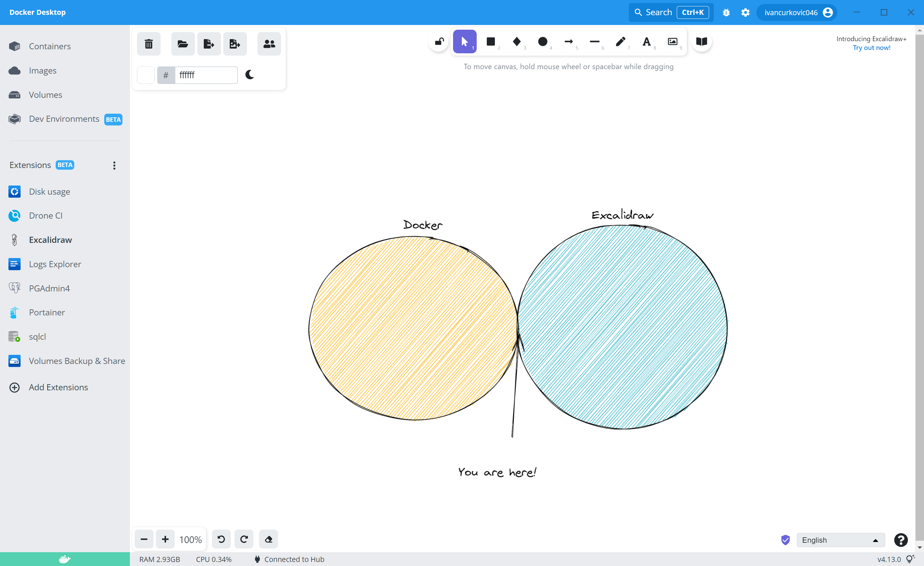Screen dimensions: 924x566
Task: Open Extensions three-dot menu
Action: [114, 165]
